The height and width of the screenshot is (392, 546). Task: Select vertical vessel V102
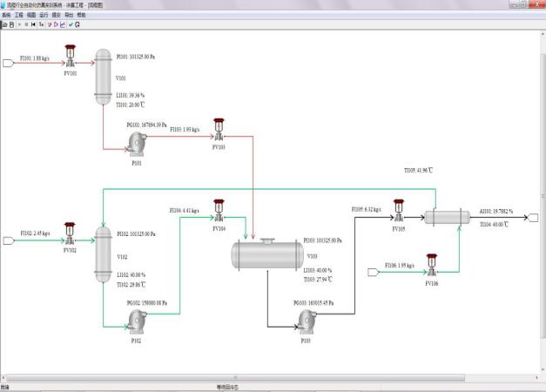click(x=103, y=254)
